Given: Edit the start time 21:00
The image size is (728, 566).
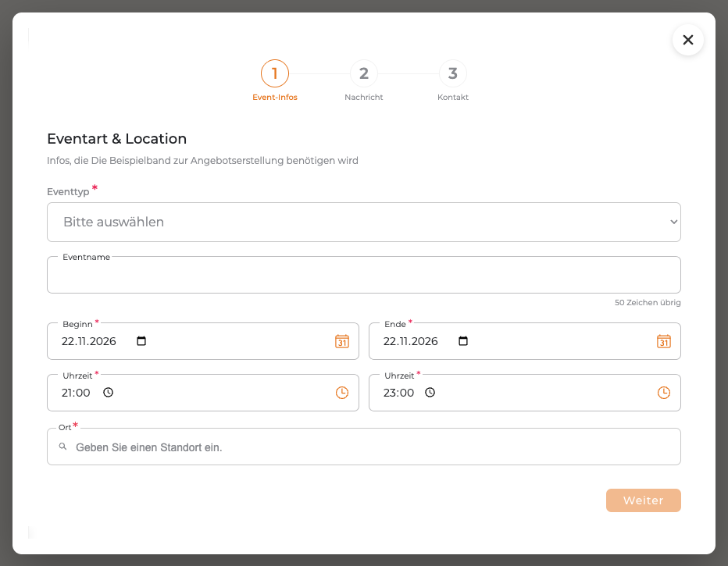Looking at the screenshot, I should coord(76,393).
